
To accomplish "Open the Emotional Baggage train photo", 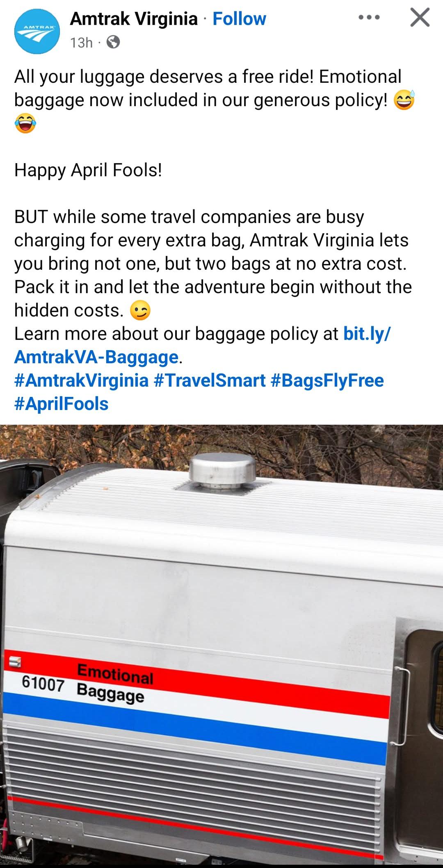I will pos(221,645).
